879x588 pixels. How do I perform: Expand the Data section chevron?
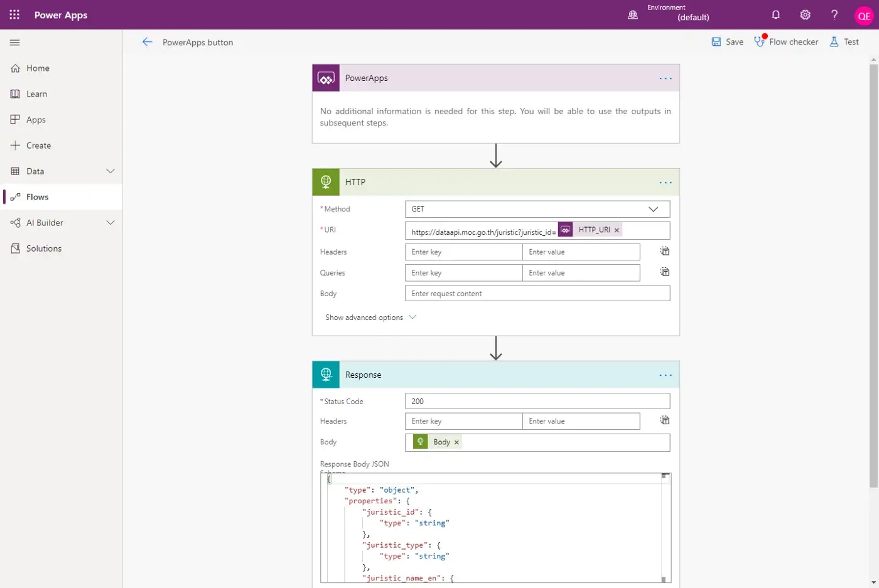coord(111,171)
